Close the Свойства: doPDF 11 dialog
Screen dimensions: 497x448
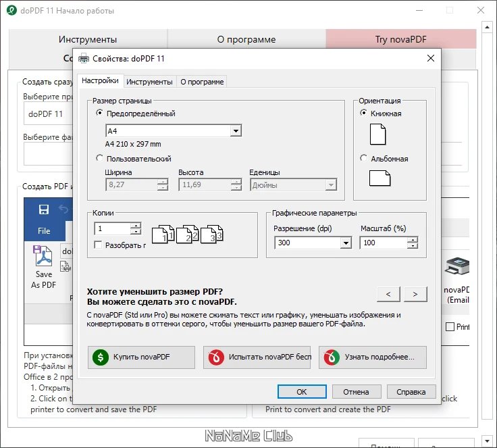431,58
